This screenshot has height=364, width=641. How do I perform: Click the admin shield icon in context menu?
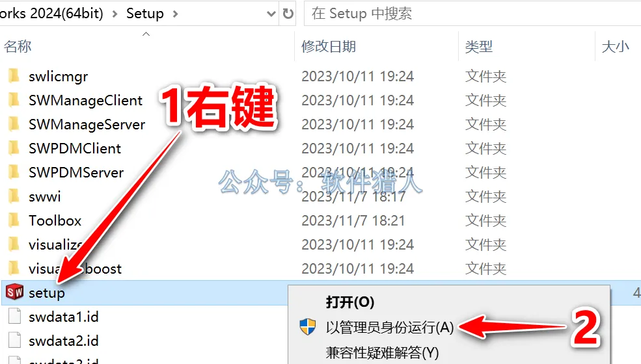307,327
